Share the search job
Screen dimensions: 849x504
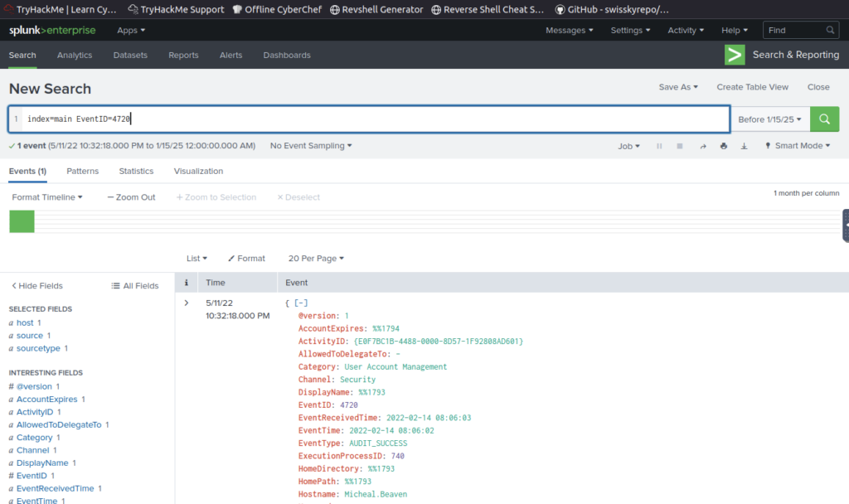703,146
